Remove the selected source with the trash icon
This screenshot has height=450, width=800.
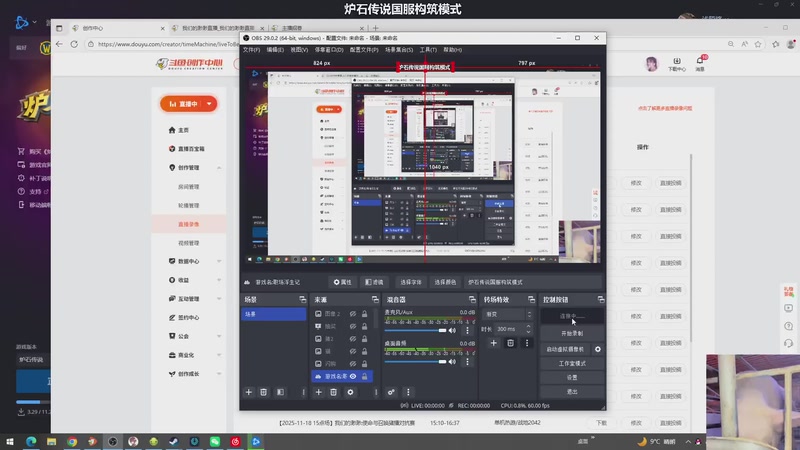(x=333, y=392)
